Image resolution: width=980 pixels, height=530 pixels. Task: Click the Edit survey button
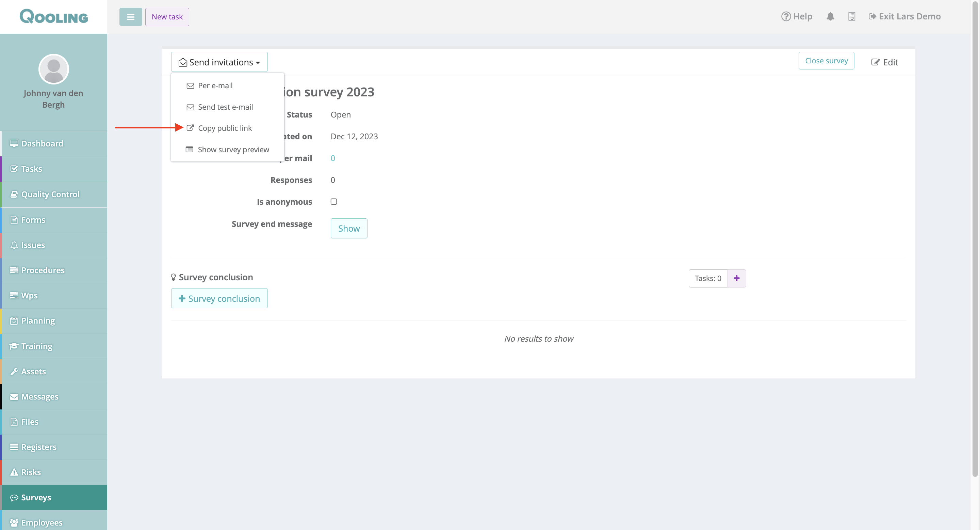click(884, 62)
